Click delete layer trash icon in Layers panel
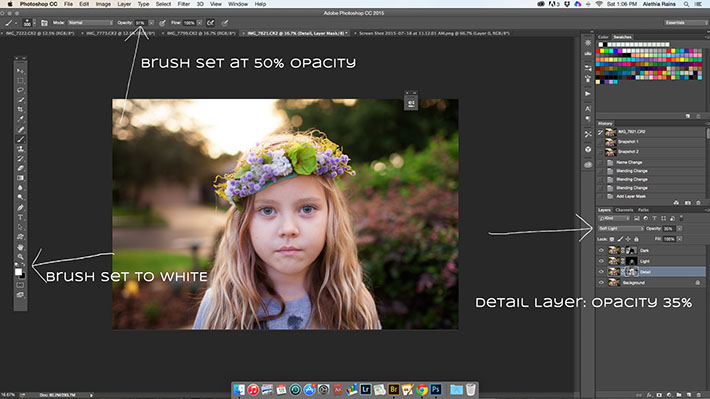Image resolution: width=710 pixels, height=399 pixels. pyautogui.click(x=699, y=395)
